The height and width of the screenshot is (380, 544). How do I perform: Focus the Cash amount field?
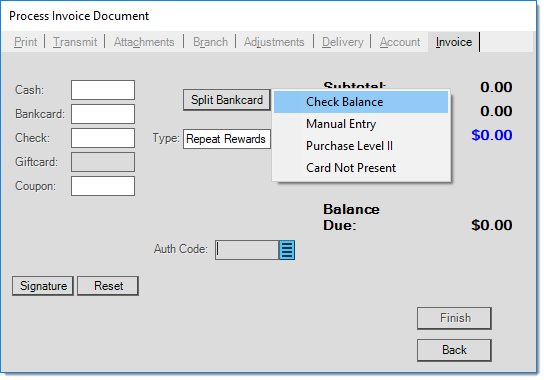pyautogui.click(x=103, y=90)
